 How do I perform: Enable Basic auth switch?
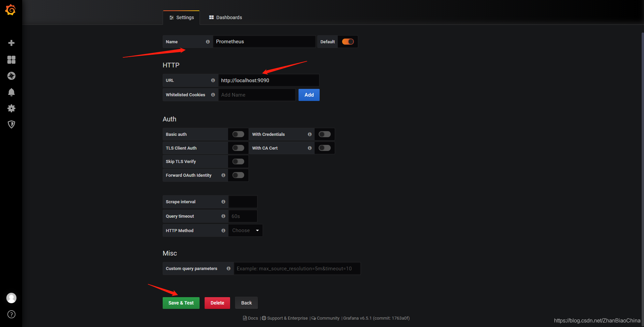click(238, 134)
